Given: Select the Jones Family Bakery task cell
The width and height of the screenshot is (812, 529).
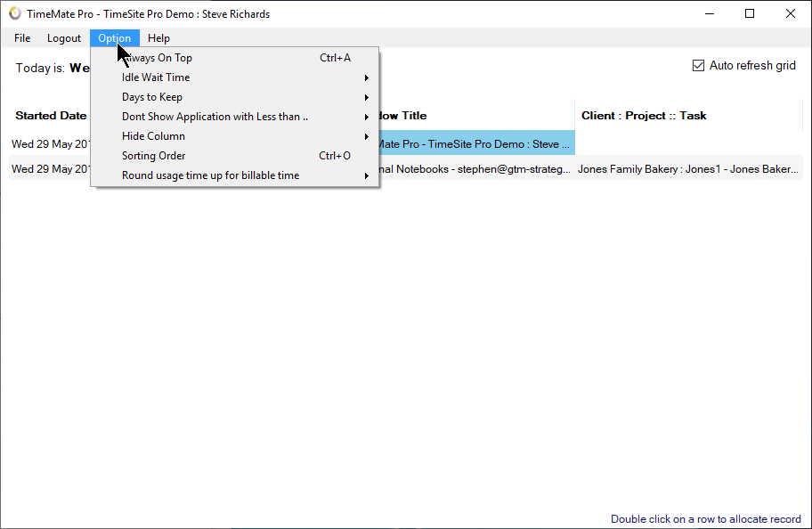Looking at the screenshot, I should 687,169.
